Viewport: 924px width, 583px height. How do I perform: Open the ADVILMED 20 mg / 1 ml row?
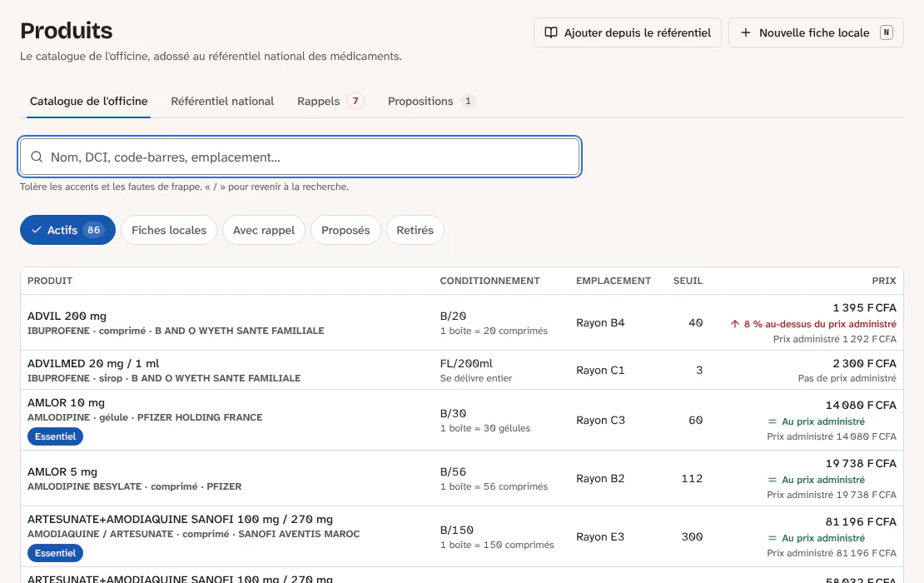[461, 370]
